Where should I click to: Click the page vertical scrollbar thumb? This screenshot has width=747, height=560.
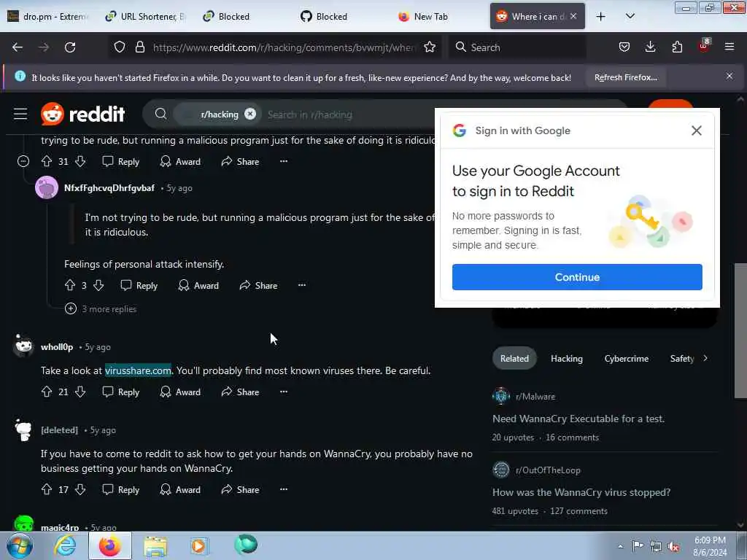[740, 330]
